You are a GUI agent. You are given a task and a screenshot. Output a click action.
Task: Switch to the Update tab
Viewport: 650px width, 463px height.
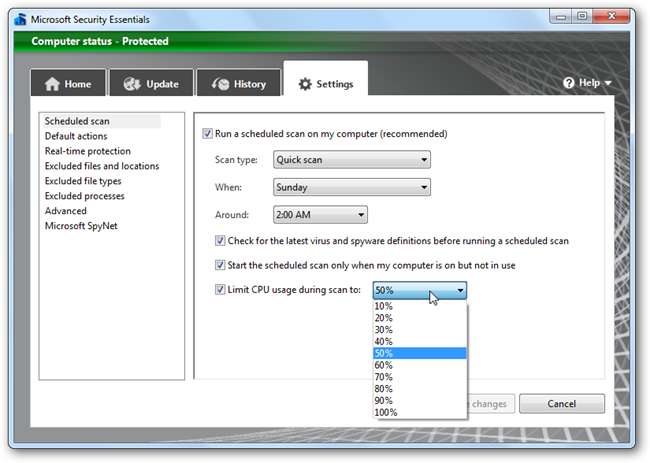coord(151,82)
